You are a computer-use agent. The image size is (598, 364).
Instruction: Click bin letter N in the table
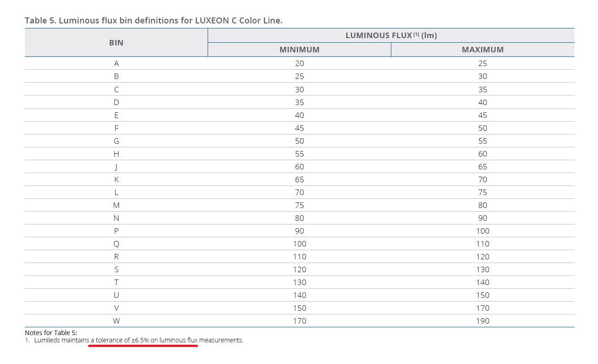click(116, 218)
